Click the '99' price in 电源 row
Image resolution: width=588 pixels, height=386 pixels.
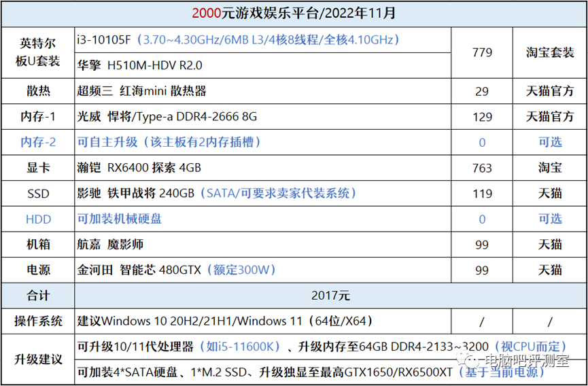pos(482,270)
